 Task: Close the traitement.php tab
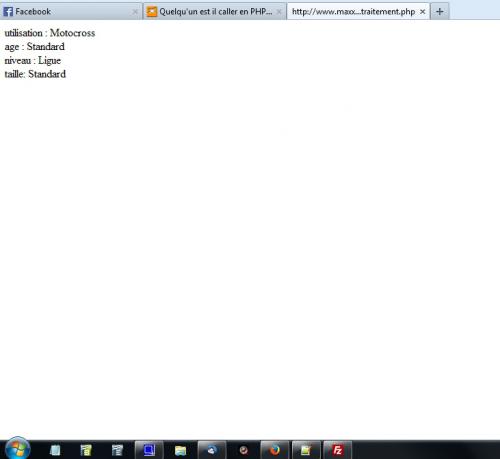pos(422,12)
